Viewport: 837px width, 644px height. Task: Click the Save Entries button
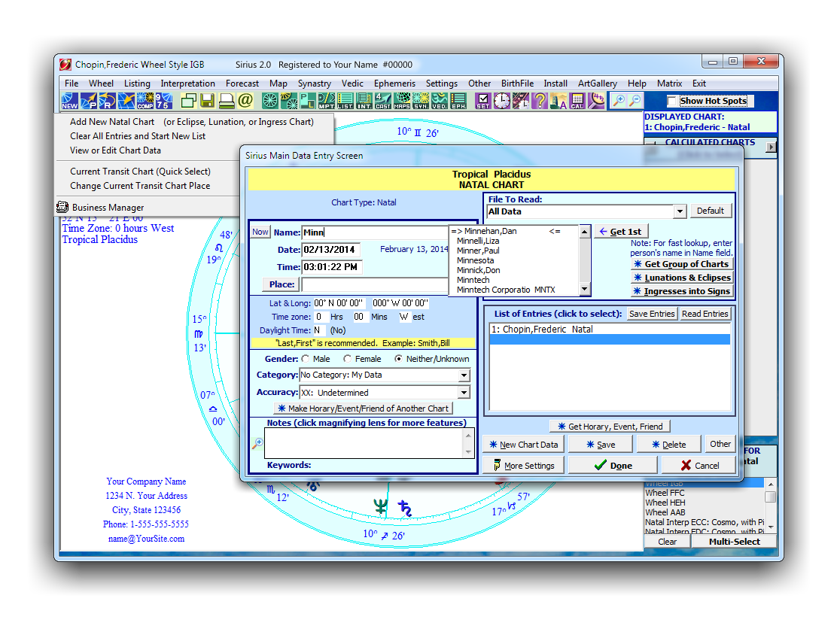tap(652, 314)
